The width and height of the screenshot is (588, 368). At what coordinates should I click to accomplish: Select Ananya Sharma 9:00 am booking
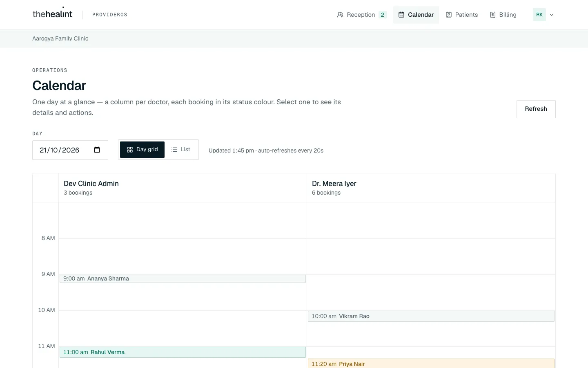coord(183,279)
